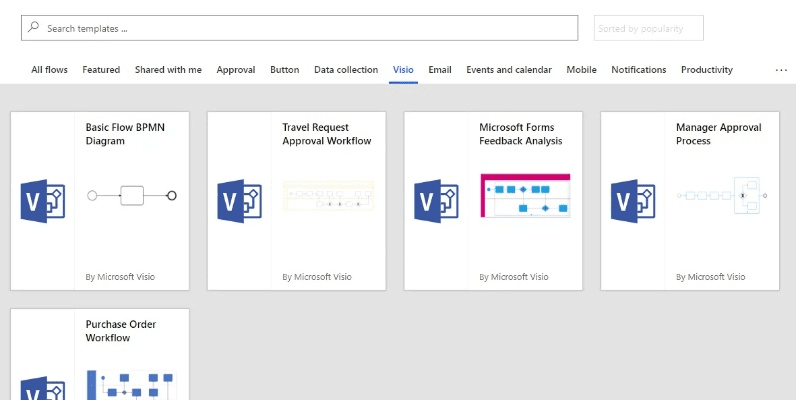Click the search magnifier icon
This screenshot has width=796, height=400.
(34, 28)
